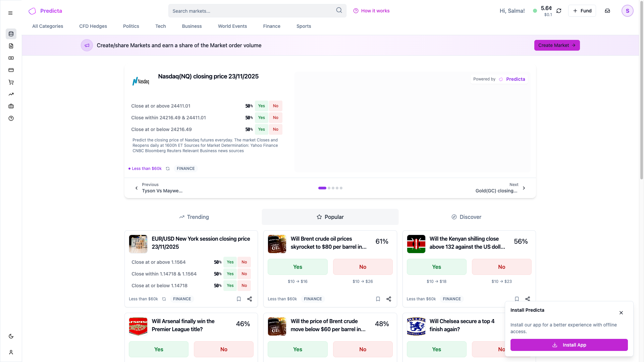Open the help question mark icon in sidebar

click(x=11, y=118)
